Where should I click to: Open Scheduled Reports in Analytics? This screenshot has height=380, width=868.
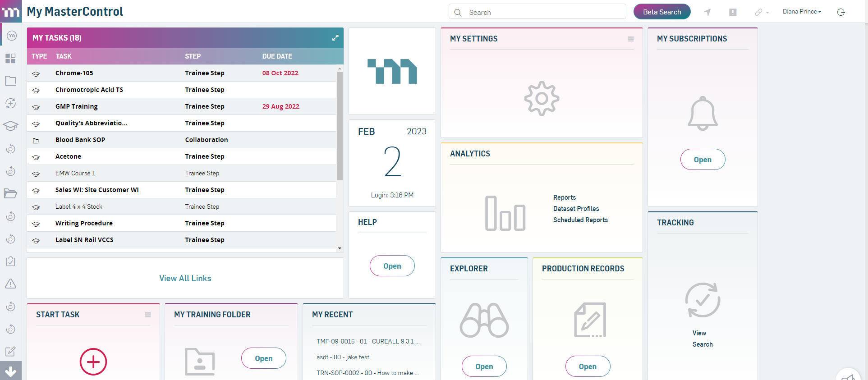click(x=580, y=220)
